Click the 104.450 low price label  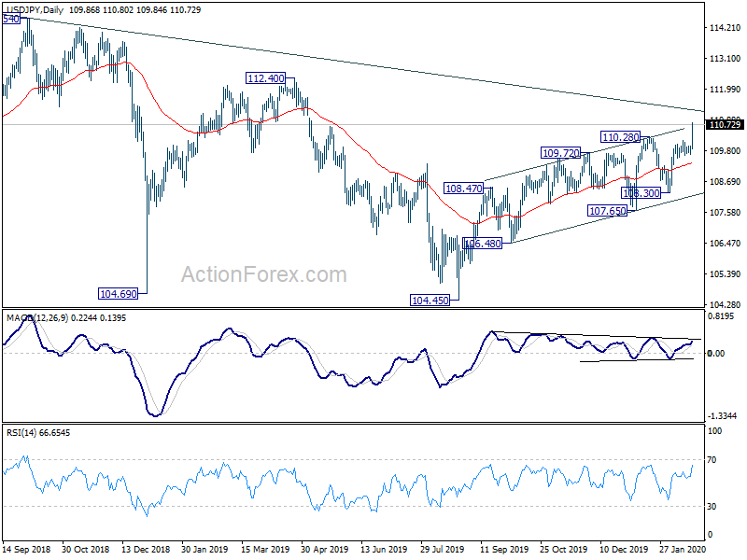click(x=430, y=300)
